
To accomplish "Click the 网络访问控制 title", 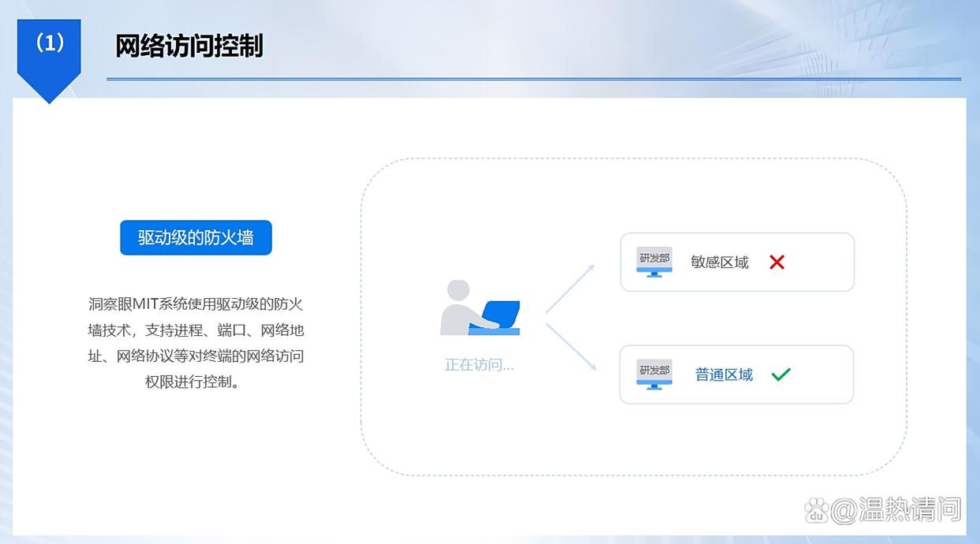I will 189,46.
